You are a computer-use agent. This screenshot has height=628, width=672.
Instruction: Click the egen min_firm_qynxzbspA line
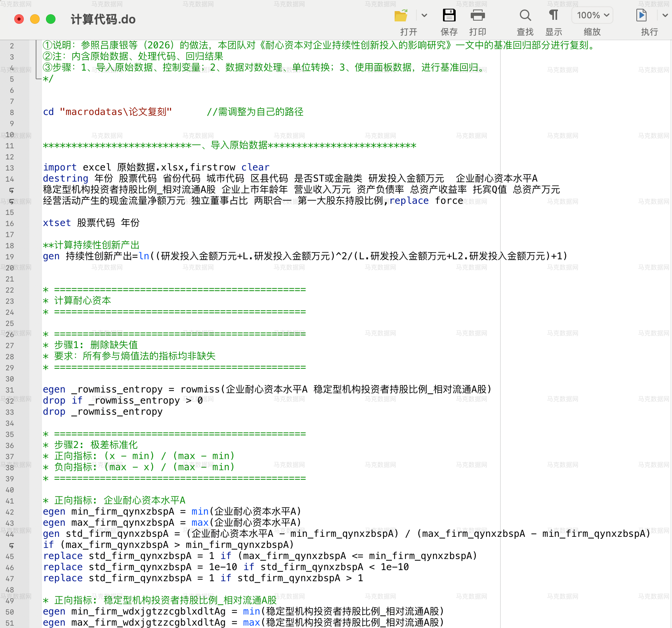[x=172, y=511]
